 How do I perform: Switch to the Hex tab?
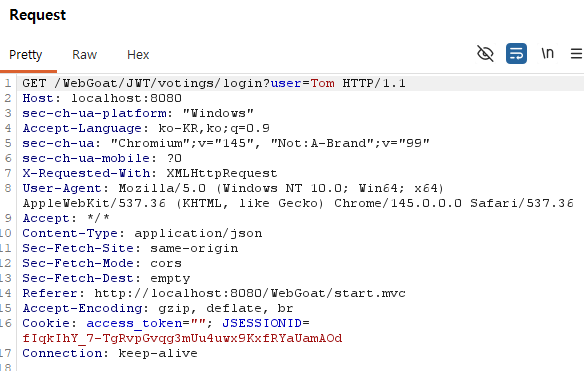[138, 55]
